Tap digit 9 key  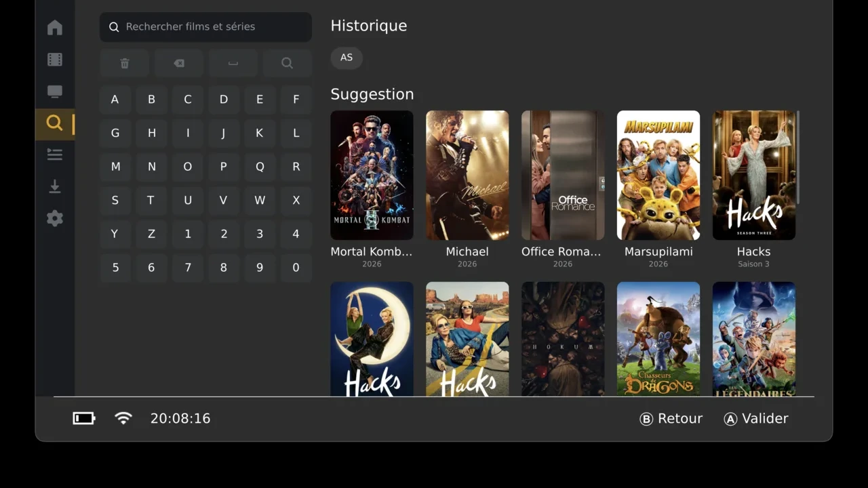tap(260, 268)
